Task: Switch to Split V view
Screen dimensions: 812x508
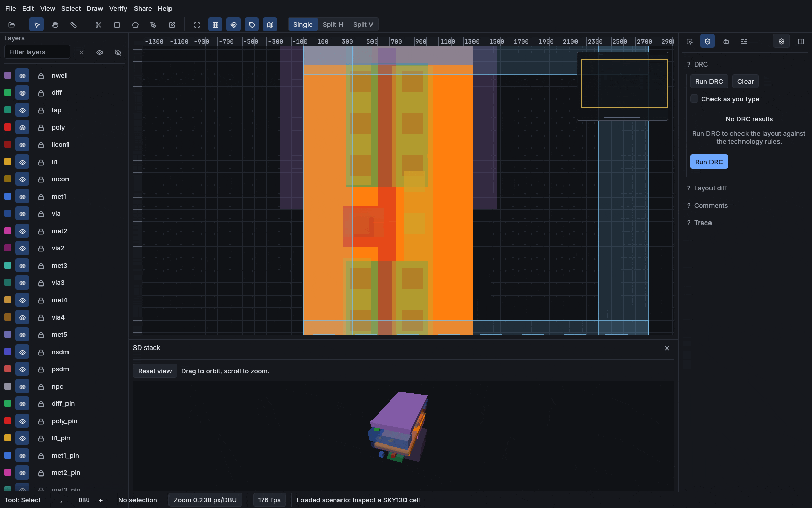Action: [363, 25]
